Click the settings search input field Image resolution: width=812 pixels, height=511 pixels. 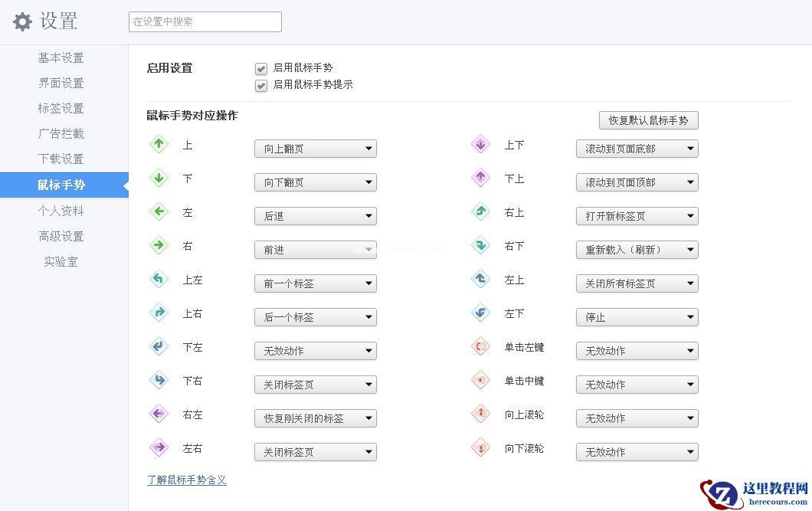pos(205,21)
